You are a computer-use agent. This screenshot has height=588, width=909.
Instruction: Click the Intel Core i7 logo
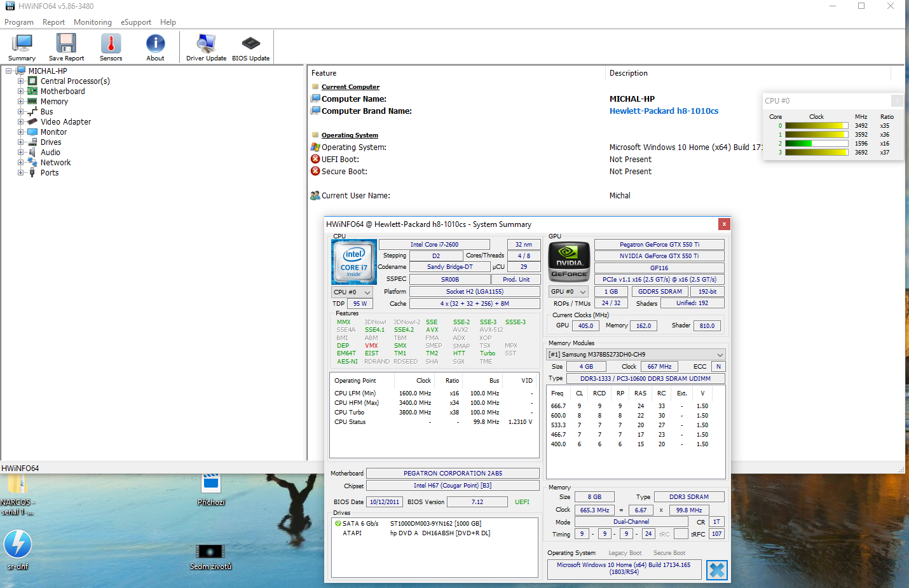pyautogui.click(x=354, y=262)
